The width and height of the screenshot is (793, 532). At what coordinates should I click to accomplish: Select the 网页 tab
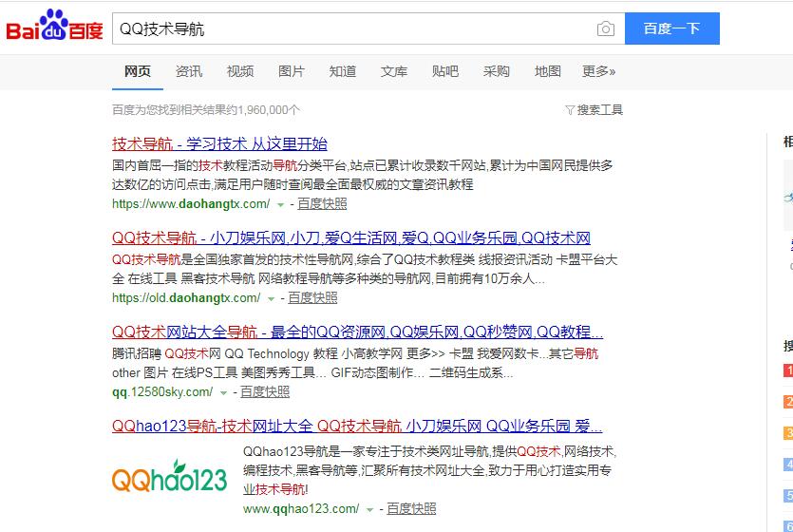point(138,71)
